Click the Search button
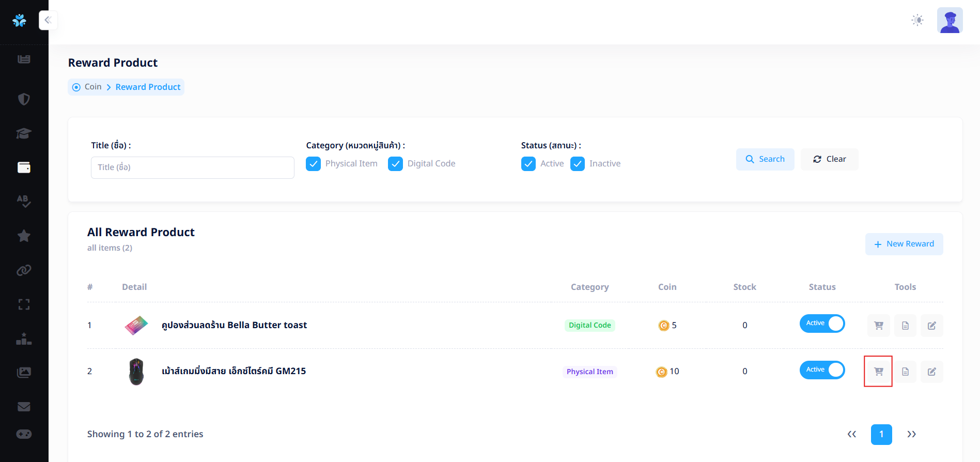Viewport: 980px width, 462px height. pyautogui.click(x=765, y=159)
